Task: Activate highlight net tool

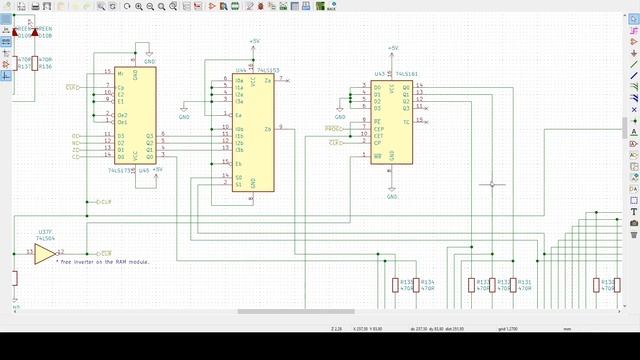Action: [x=634, y=30]
